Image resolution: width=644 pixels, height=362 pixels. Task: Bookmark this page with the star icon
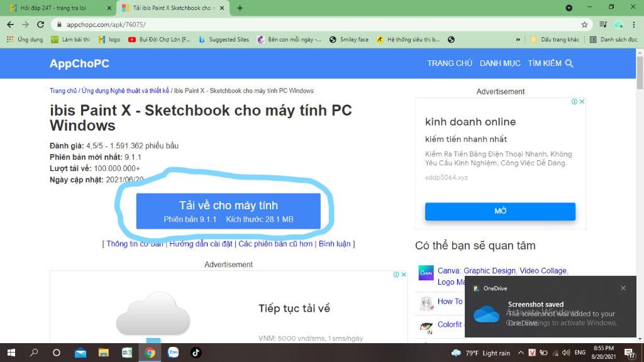coord(584,25)
